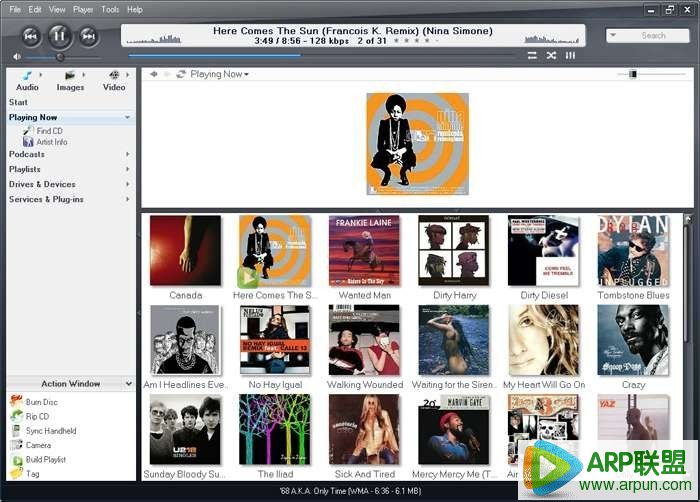Screen dimensions: 700x502
Task: Select the Crazy album thumbnail
Action: point(633,340)
